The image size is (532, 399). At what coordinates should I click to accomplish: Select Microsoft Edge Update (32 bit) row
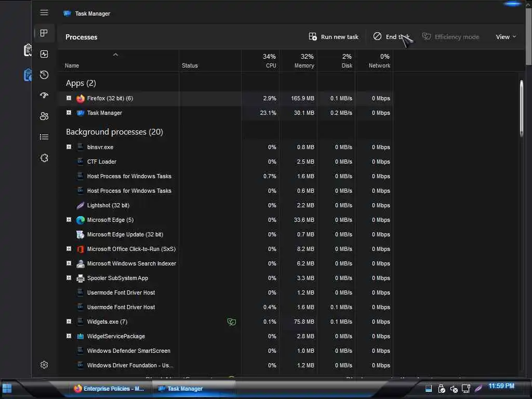(225, 234)
